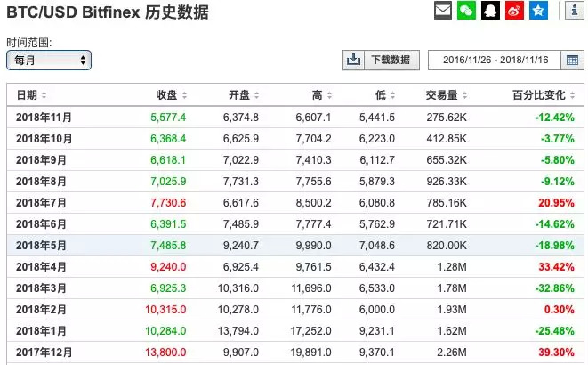Viewport: 588px width, 365px height.
Task: Open the calendar date picker icon
Action: [x=574, y=60]
